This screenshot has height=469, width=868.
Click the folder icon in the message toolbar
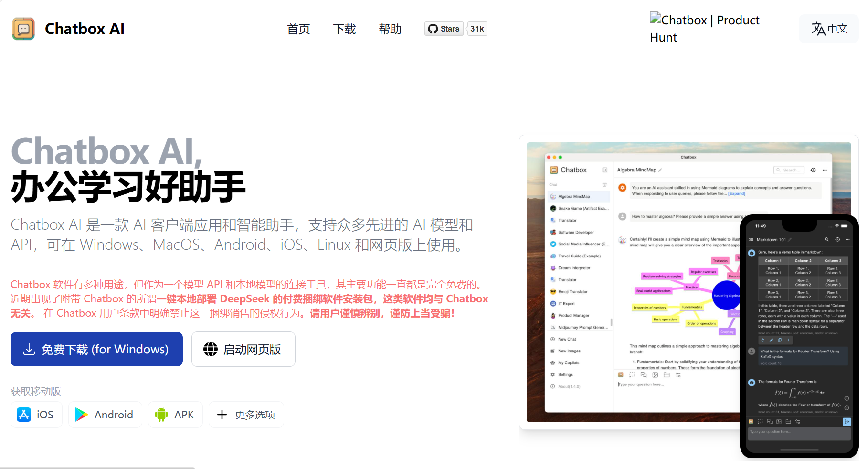[667, 375]
